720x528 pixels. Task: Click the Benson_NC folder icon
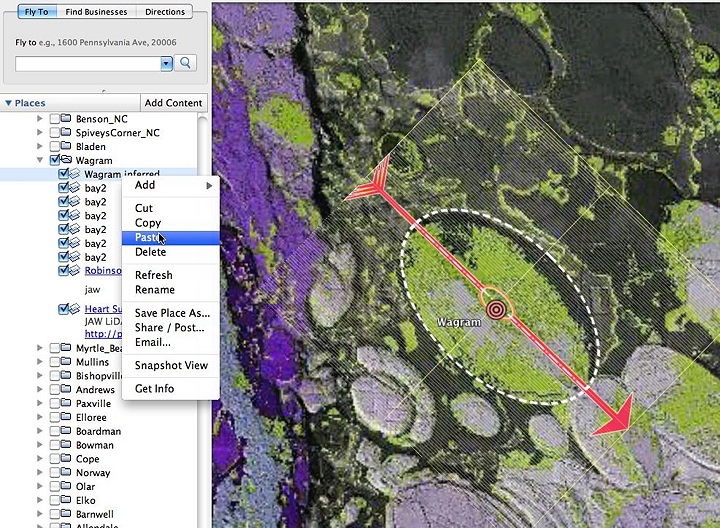coord(66,118)
